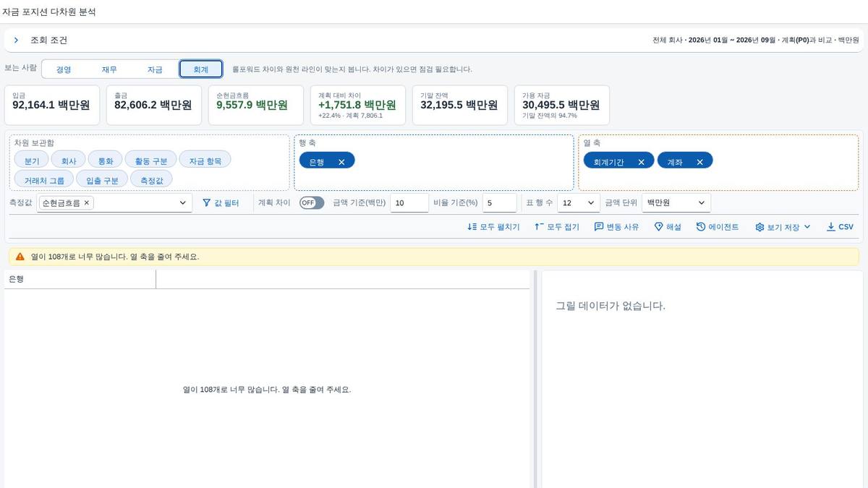Open the 보기 저장 settings menu
This screenshot has height=488, width=868.
click(783, 227)
